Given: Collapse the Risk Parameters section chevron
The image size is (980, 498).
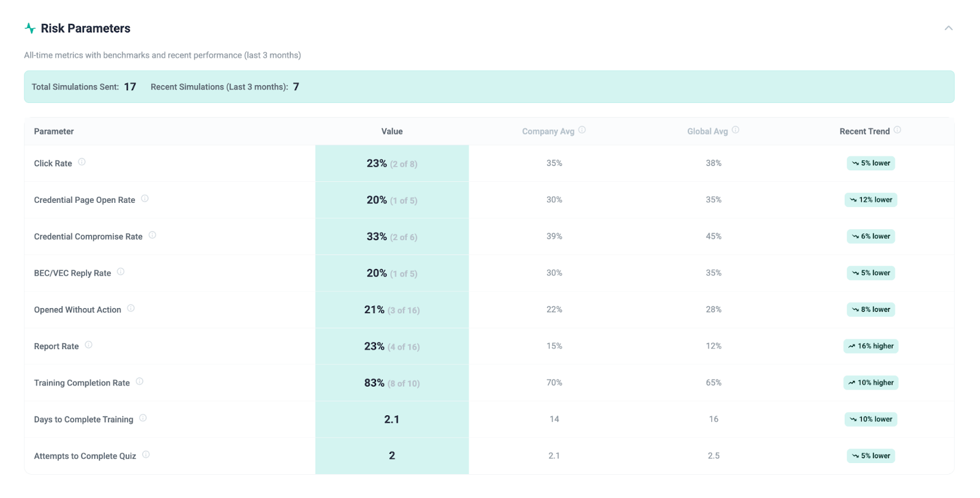Looking at the screenshot, I should pos(948,28).
